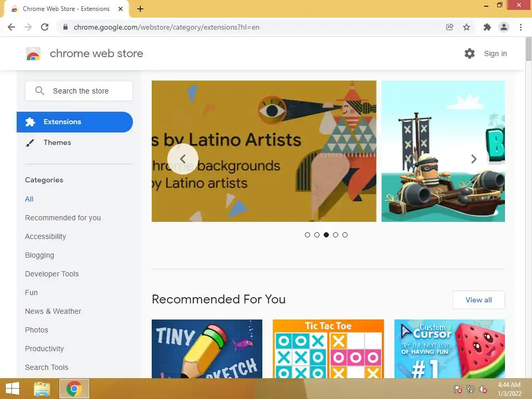The width and height of the screenshot is (532, 399).
Task: Bookmark this page with the star icon
Action: (467, 27)
